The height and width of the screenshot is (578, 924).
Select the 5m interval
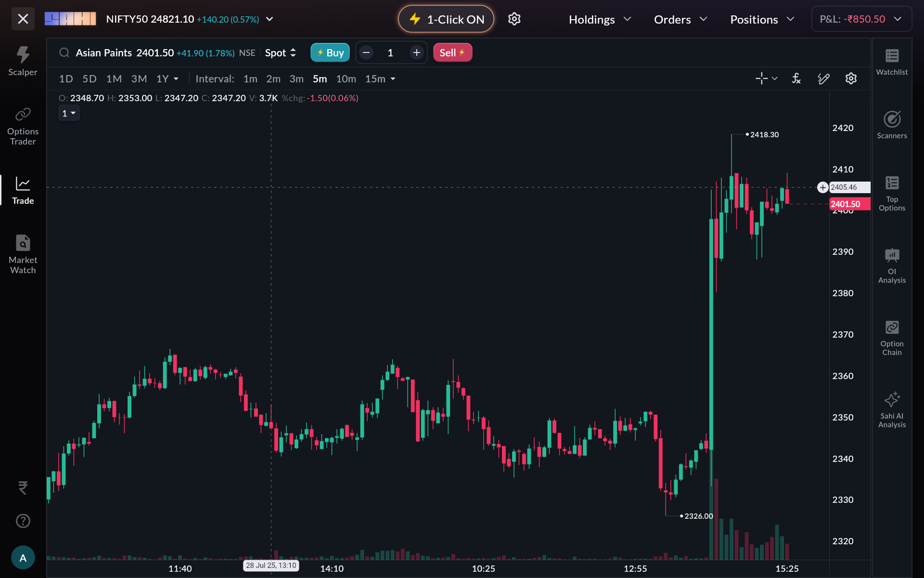[320, 79]
